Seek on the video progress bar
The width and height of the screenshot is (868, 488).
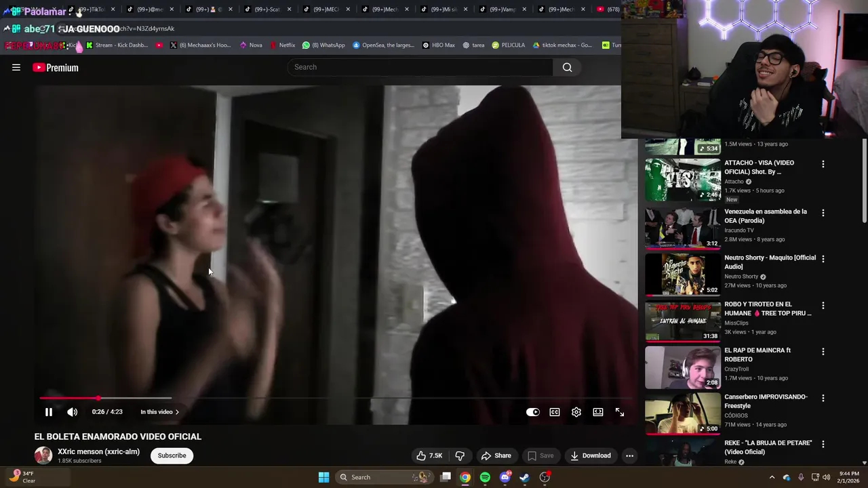pyautogui.click(x=336, y=398)
